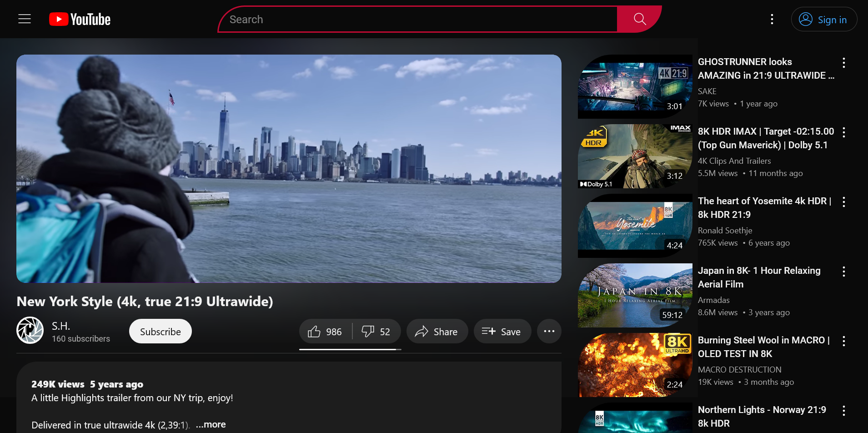The height and width of the screenshot is (433, 868).
Task: Open Japan in 8K thumbnail
Action: click(x=635, y=296)
